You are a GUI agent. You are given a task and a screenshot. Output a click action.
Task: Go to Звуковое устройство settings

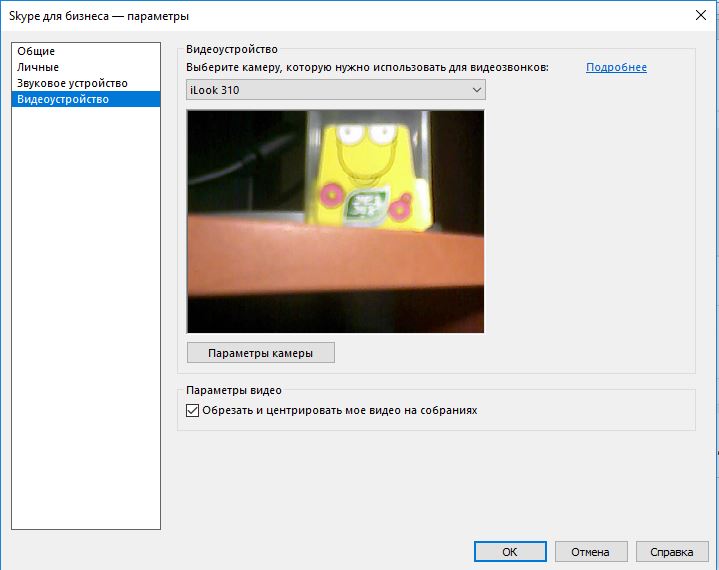[86, 83]
